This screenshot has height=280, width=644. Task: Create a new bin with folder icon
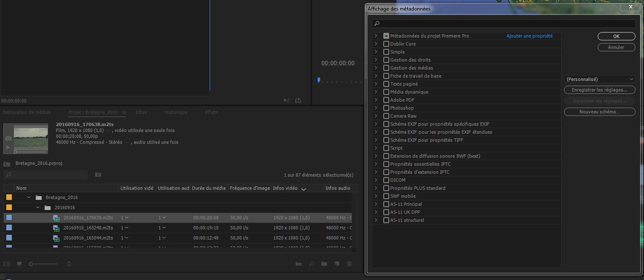tap(324, 264)
